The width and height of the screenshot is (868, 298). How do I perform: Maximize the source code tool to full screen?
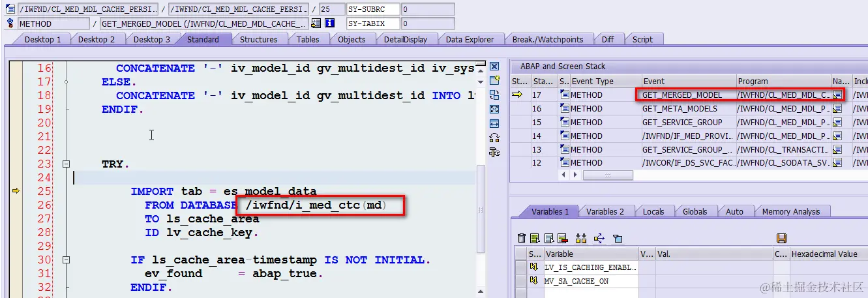[494, 109]
